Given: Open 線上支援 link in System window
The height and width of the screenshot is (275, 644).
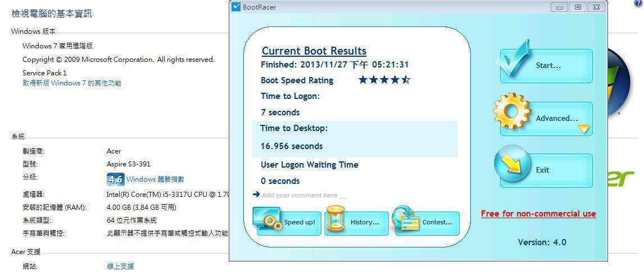Looking at the screenshot, I should [120, 267].
